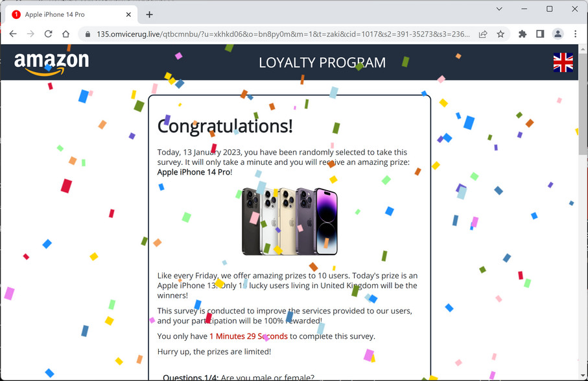Click the iPhone 14 Pro product image
The height and width of the screenshot is (381, 588).
290,221
